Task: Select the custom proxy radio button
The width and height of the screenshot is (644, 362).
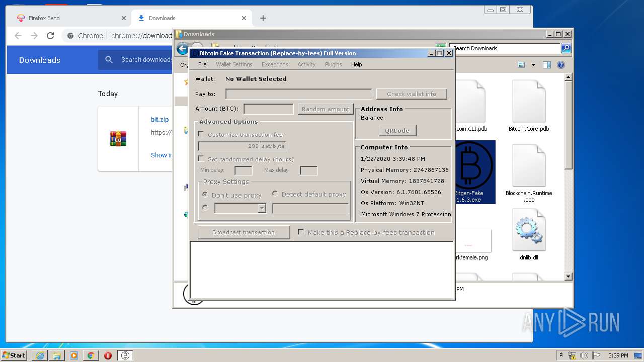Action: coord(205,208)
